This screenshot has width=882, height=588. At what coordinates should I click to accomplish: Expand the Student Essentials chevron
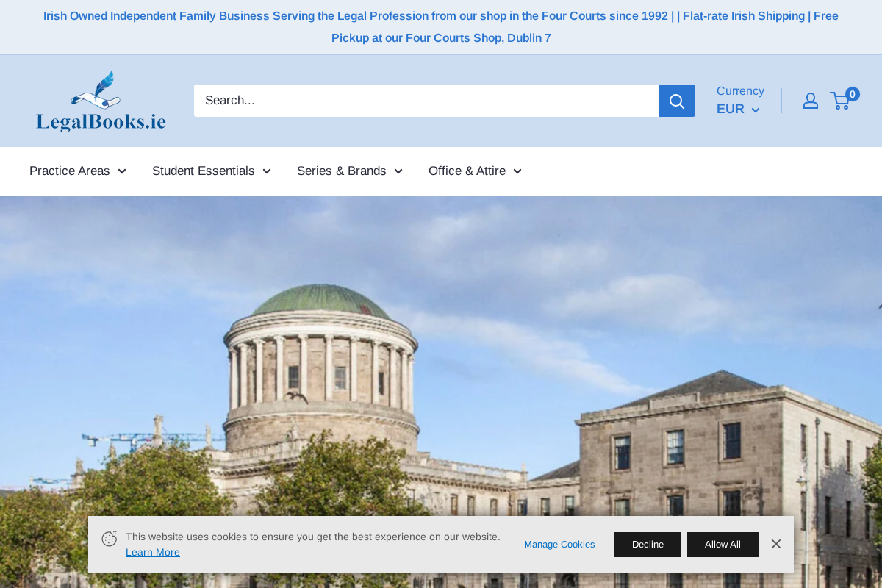[x=267, y=171]
